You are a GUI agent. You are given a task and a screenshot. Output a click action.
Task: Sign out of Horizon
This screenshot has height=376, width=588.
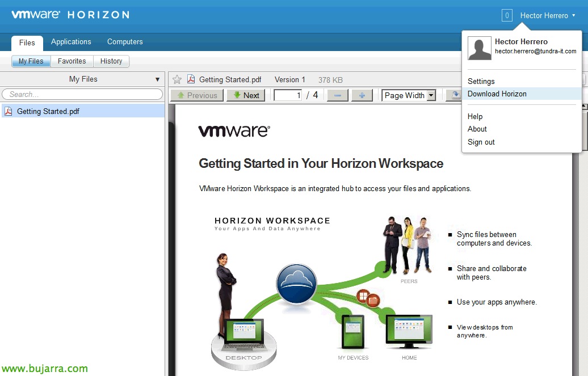click(481, 142)
